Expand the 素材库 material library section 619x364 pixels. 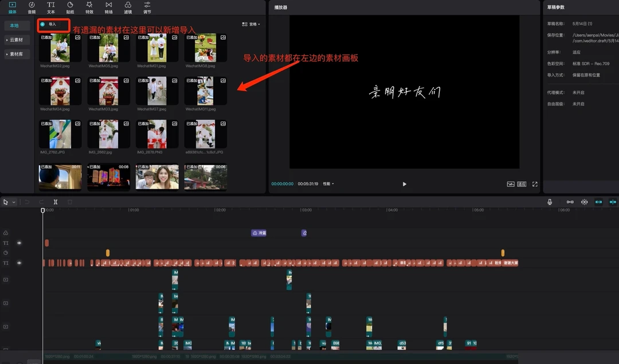pos(17,54)
